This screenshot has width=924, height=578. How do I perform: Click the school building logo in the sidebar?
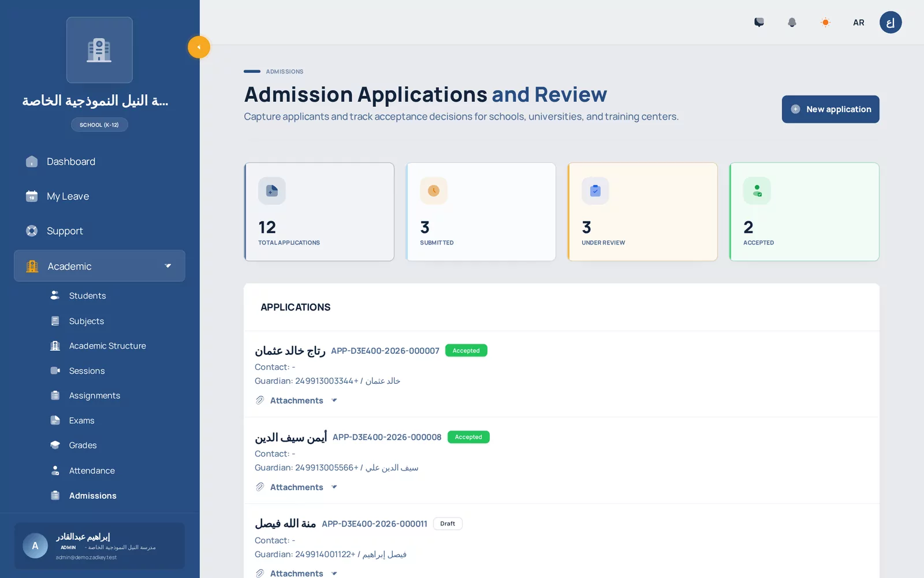(99, 50)
